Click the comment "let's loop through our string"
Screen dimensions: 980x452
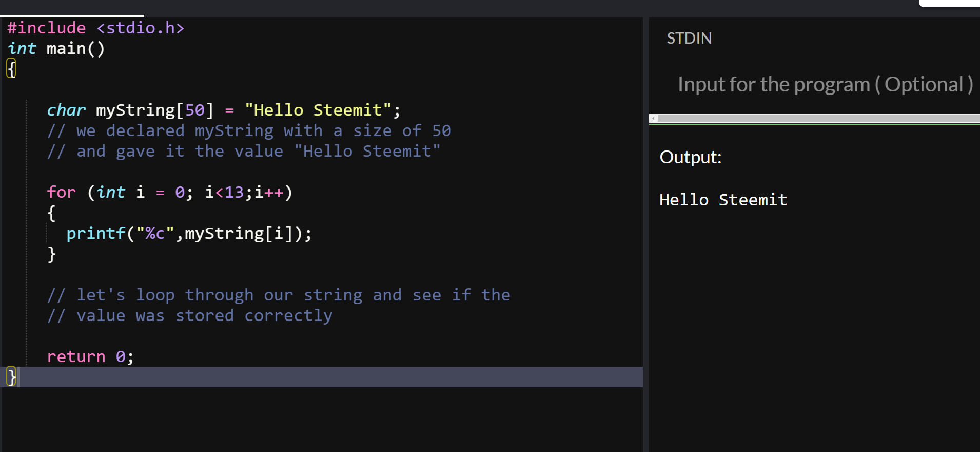(279, 295)
